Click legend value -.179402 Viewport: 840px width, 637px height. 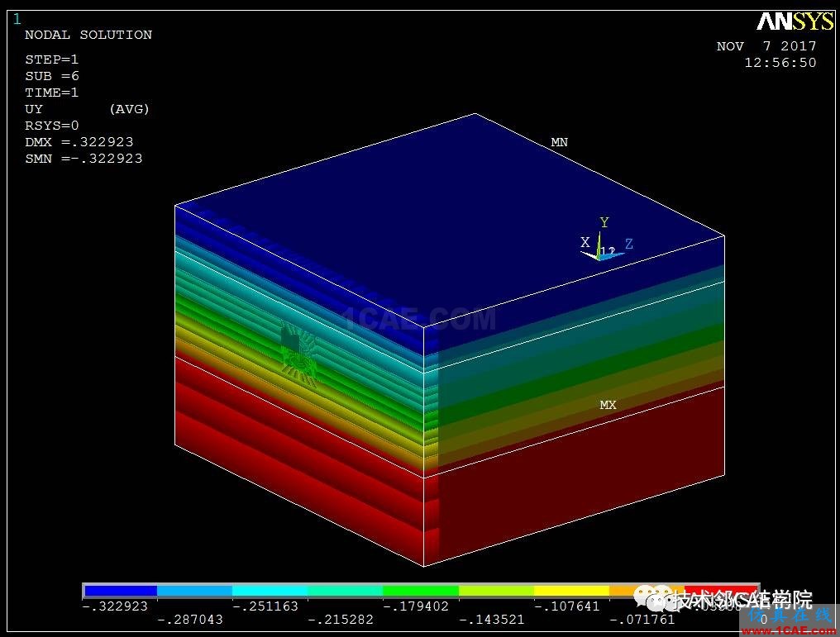[416, 606]
